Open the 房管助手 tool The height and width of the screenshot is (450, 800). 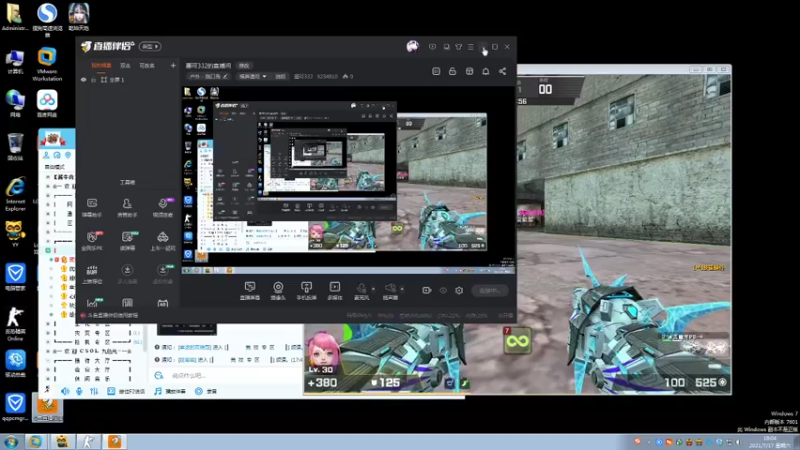[127, 208]
